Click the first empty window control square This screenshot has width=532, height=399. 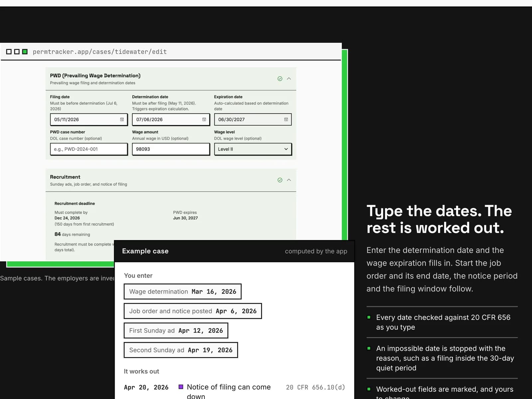pos(9,52)
